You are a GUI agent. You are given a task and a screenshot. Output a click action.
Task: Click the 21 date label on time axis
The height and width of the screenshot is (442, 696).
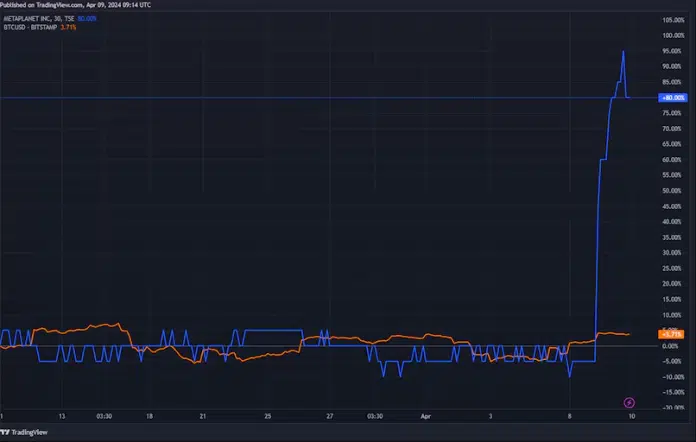click(203, 413)
